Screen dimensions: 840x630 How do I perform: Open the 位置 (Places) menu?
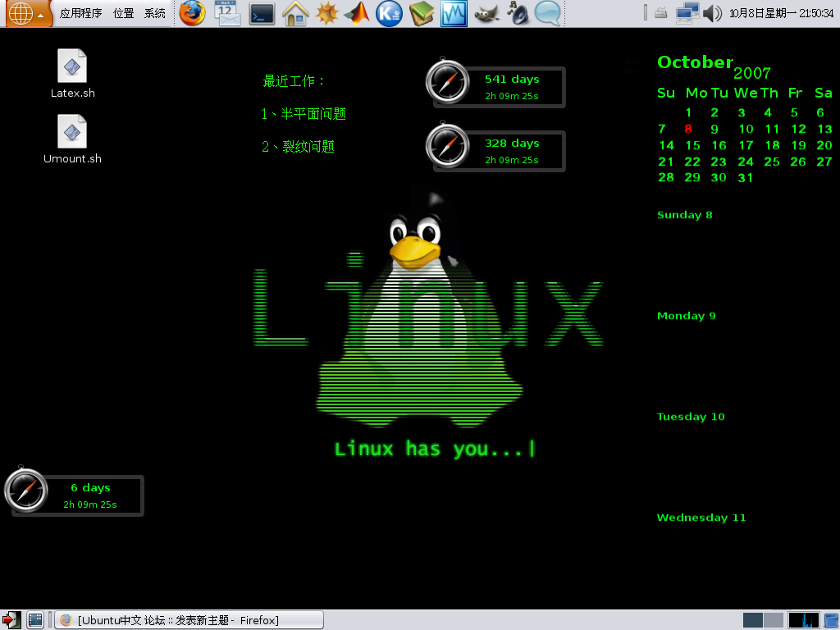click(x=123, y=13)
